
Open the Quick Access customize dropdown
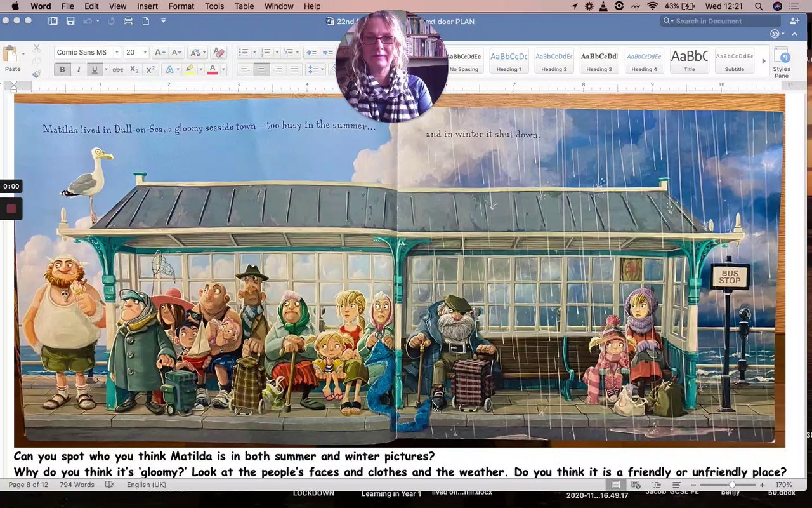point(163,21)
